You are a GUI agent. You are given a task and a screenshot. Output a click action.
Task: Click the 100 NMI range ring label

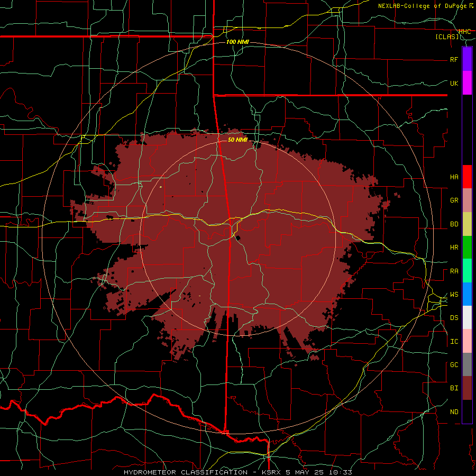click(237, 42)
